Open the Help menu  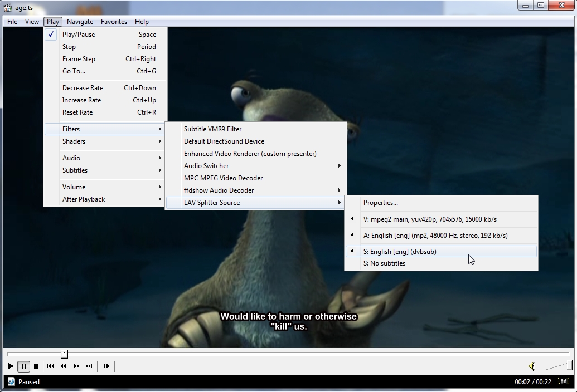142,22
